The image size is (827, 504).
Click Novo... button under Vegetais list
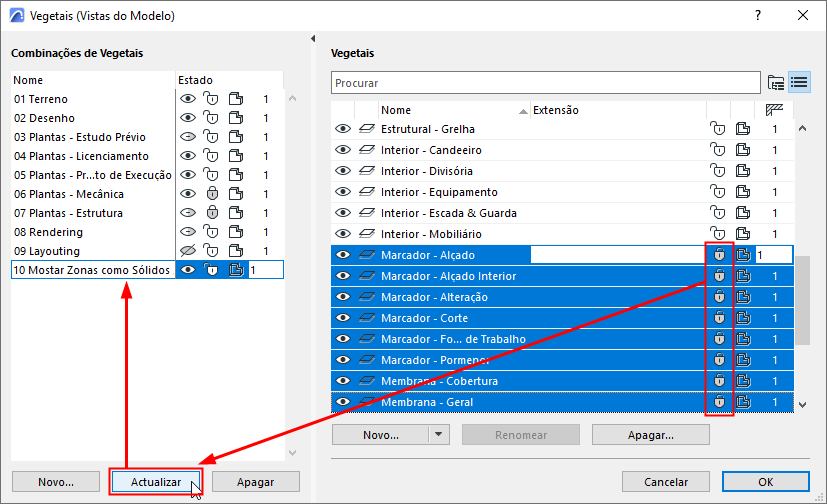tap(381, 435)
